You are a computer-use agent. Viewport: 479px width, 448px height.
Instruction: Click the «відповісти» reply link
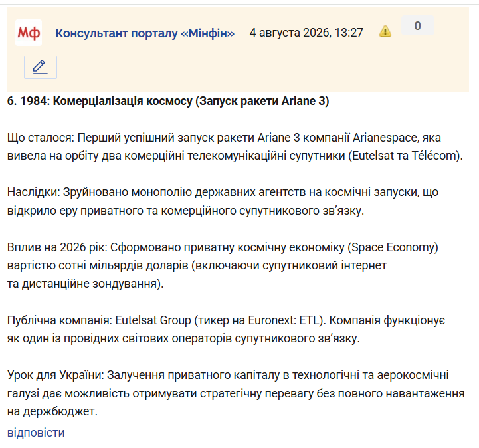(36, 433)
